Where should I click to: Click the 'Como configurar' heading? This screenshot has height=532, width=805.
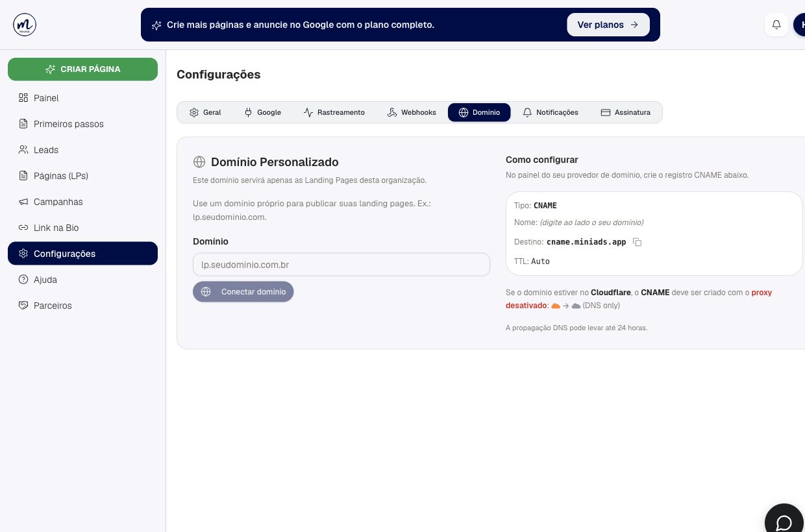click(542, 160)
